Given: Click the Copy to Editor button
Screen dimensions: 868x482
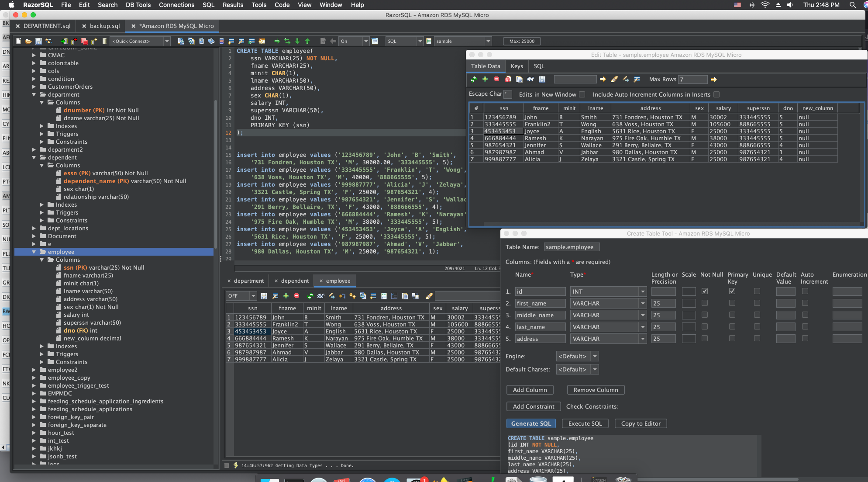Looking at the screenshot, I should (641, 423).
